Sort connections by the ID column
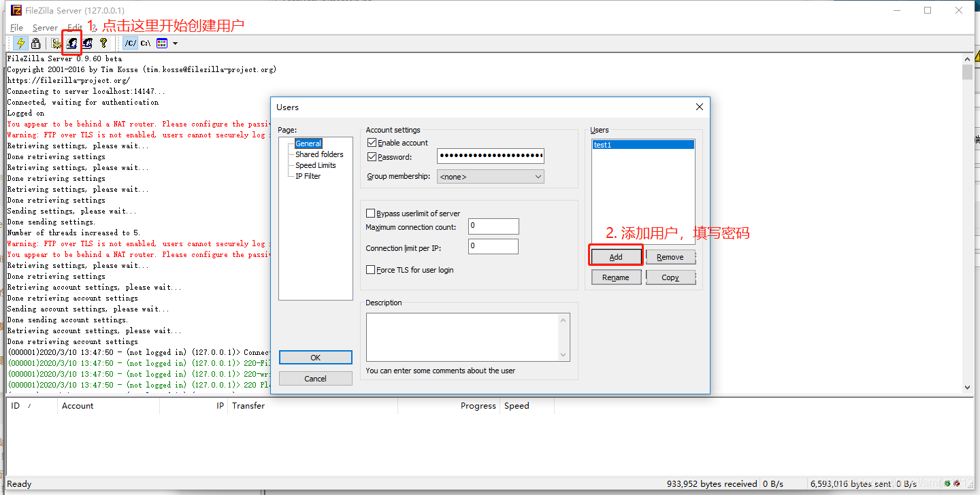The image size is (980, 495). click(x=31, y=406)
